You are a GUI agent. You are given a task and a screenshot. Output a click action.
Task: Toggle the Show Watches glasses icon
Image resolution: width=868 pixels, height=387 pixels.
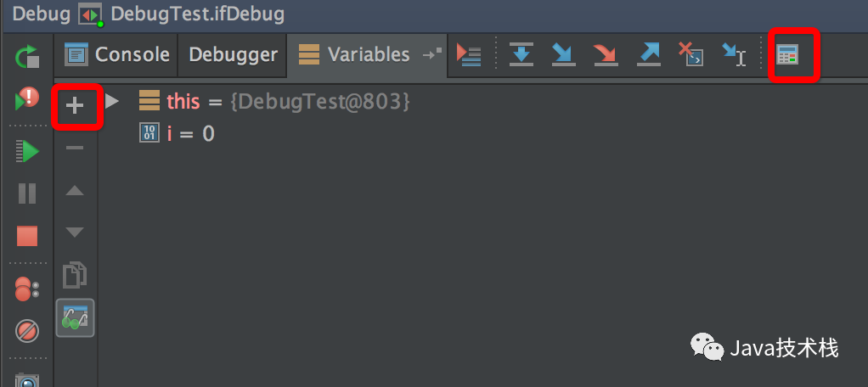75,318
